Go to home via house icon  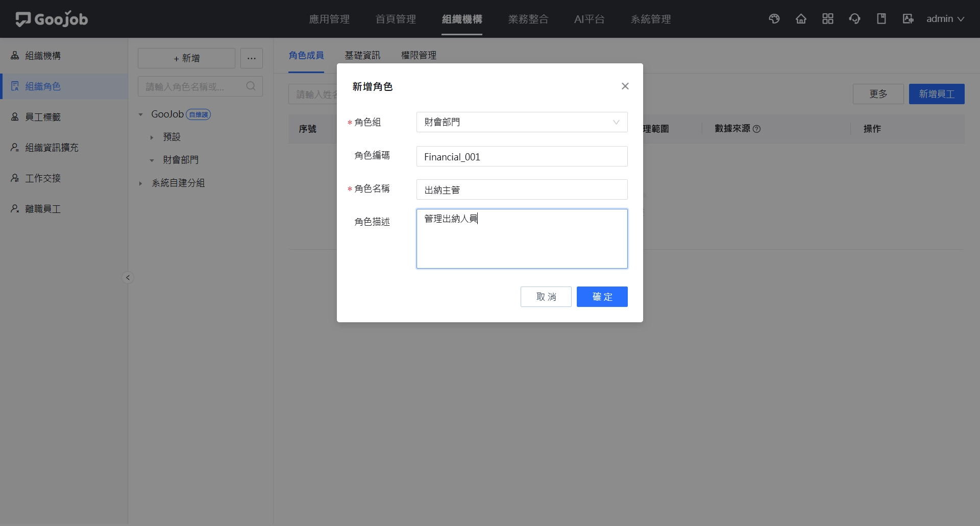tap(801, 19)
